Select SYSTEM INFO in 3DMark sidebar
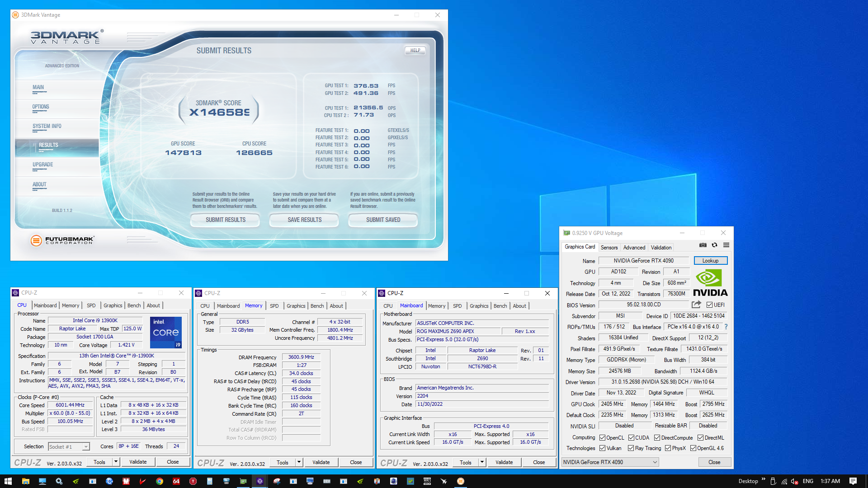The width and height of the screenshot is (868, 488). (47, 126)
